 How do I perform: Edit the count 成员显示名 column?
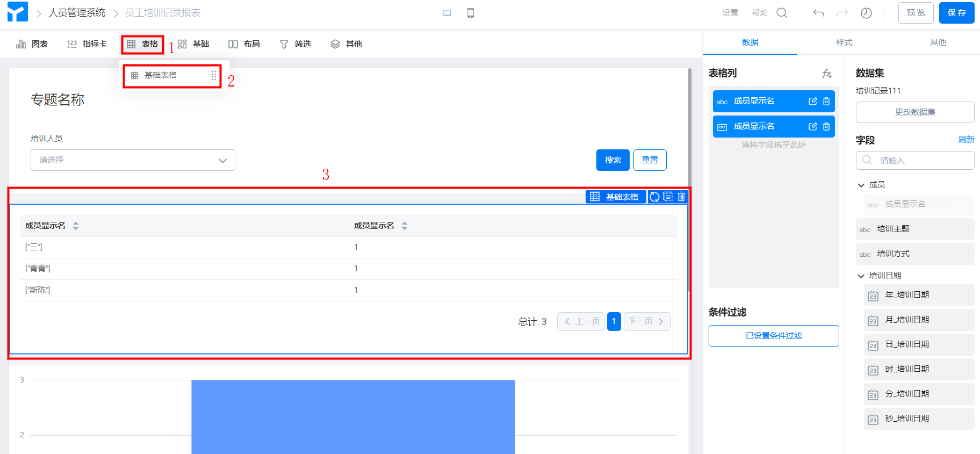coord(813,127)
